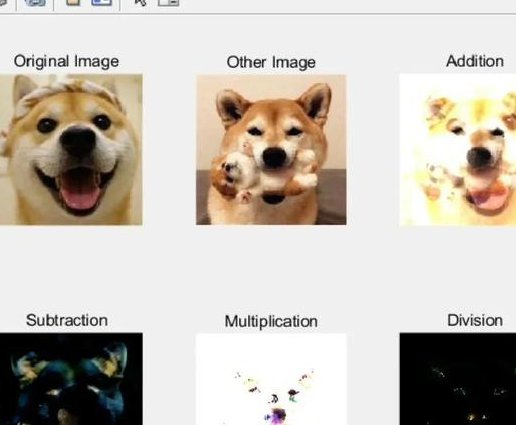The height and width of the screenshot is (425, 516).
Task: Select the Division result image
Action: [458, 379]
